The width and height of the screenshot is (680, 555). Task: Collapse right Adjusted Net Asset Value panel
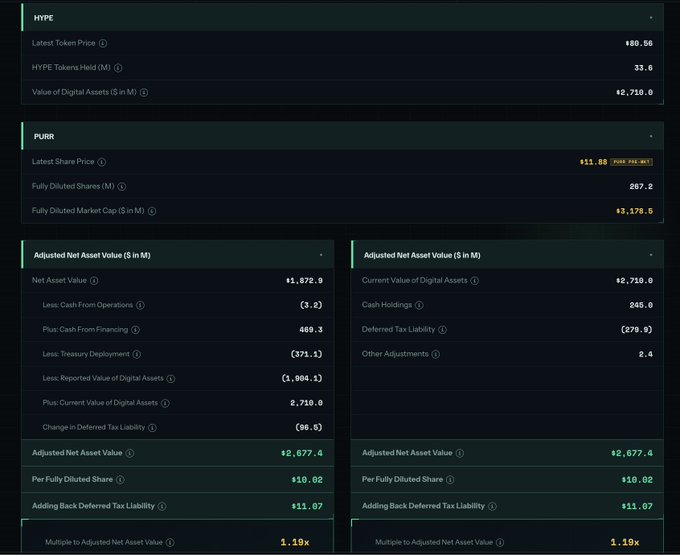click(x=651, y=255)
